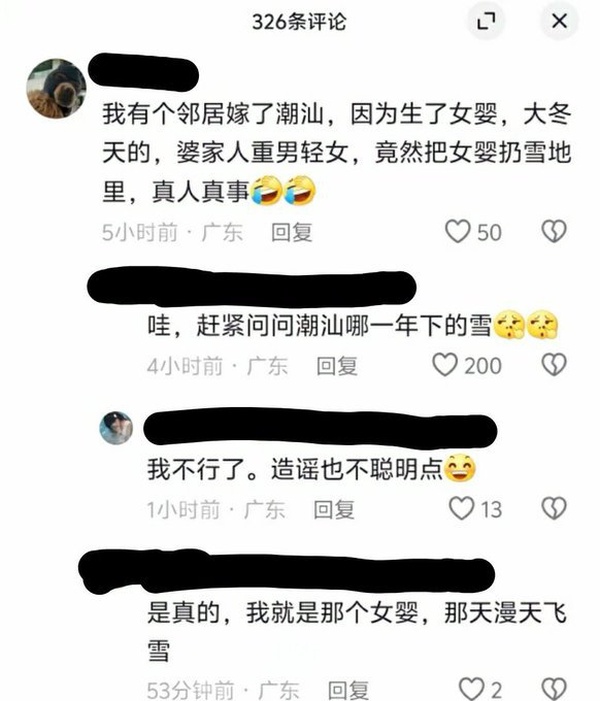Image resolution: width=600 pixels, height=701 pixels.
Task: Select the comment 我不行了。造谣也不聪明点
Action: tap(312, 469)
